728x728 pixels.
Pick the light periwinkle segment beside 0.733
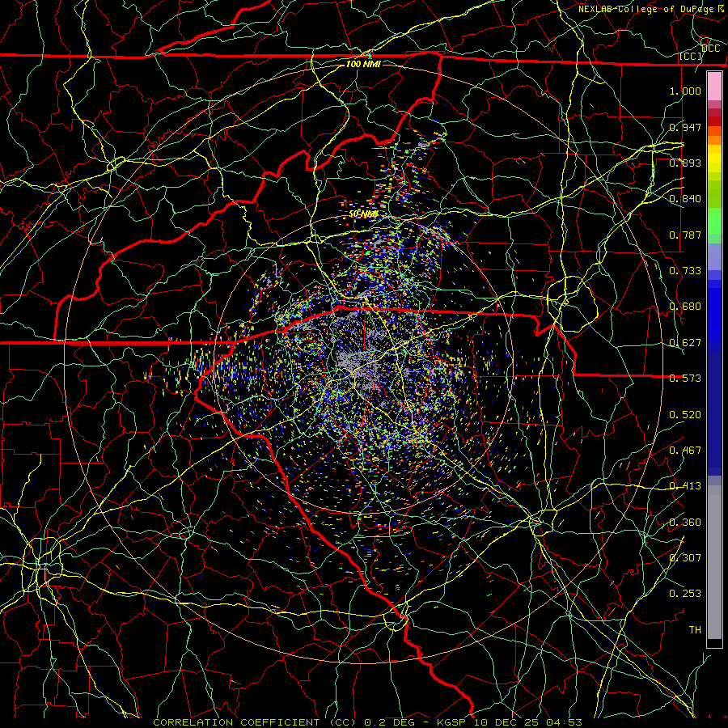[x=714, y=256]
